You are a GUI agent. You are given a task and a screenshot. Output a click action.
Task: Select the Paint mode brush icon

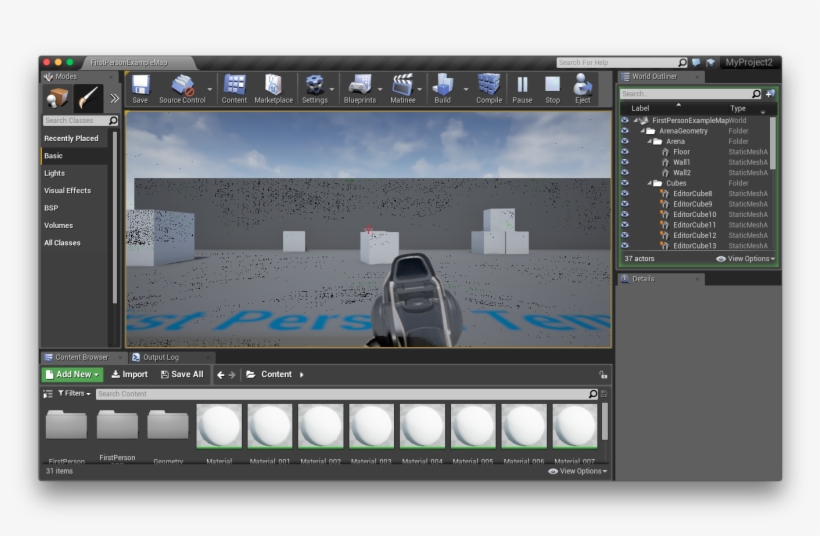(x=88, y=97)
